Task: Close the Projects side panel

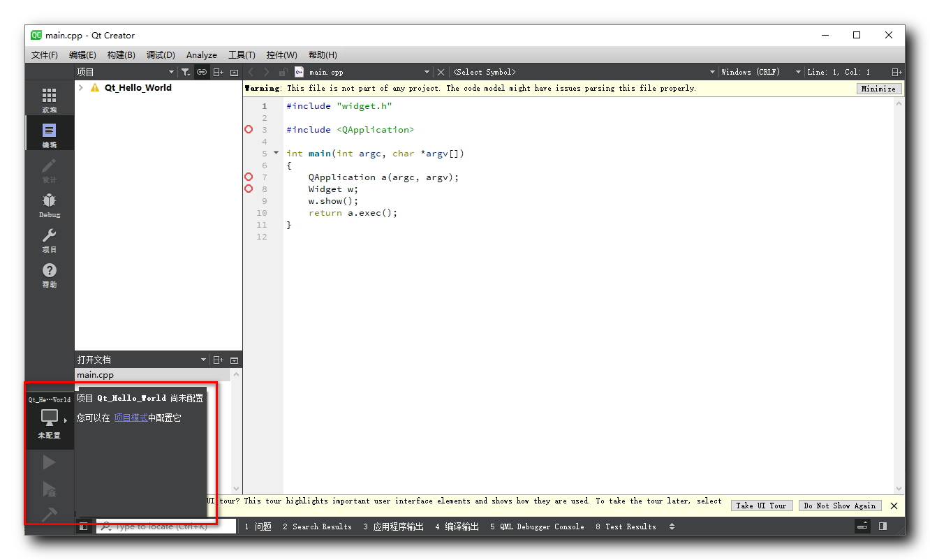Action: click(235, 72)
